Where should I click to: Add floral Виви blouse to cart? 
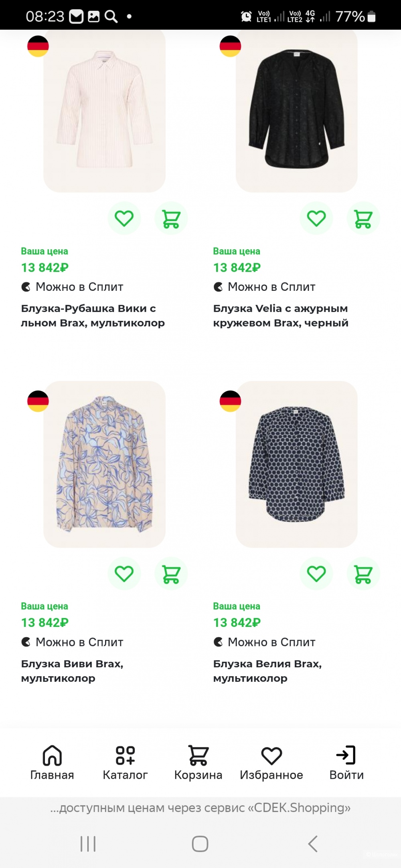171,574
